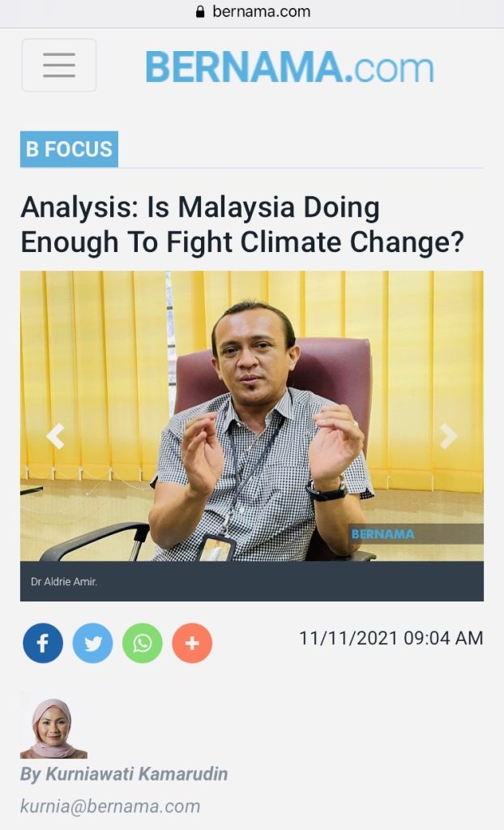Open the hamburger navigation menu
Viewport: 504px width, 830px height.
click(59, 65)
